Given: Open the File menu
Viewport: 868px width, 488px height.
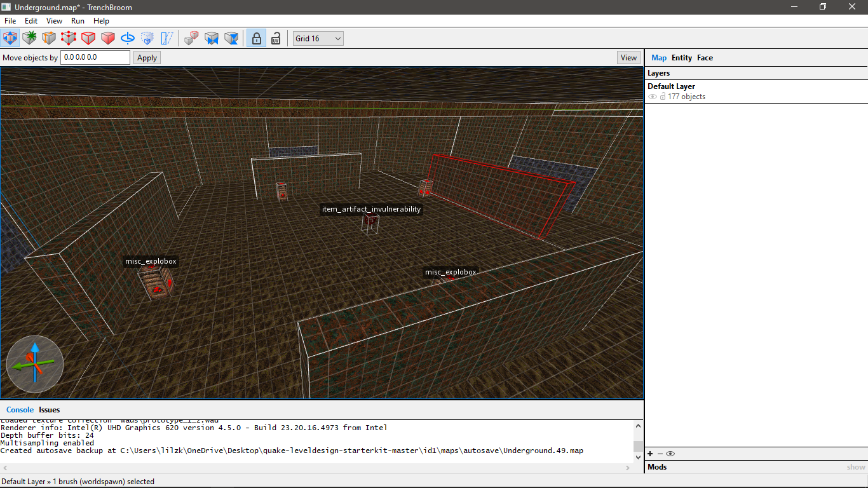Looking at the screenshot, I should tap(10, 21).
